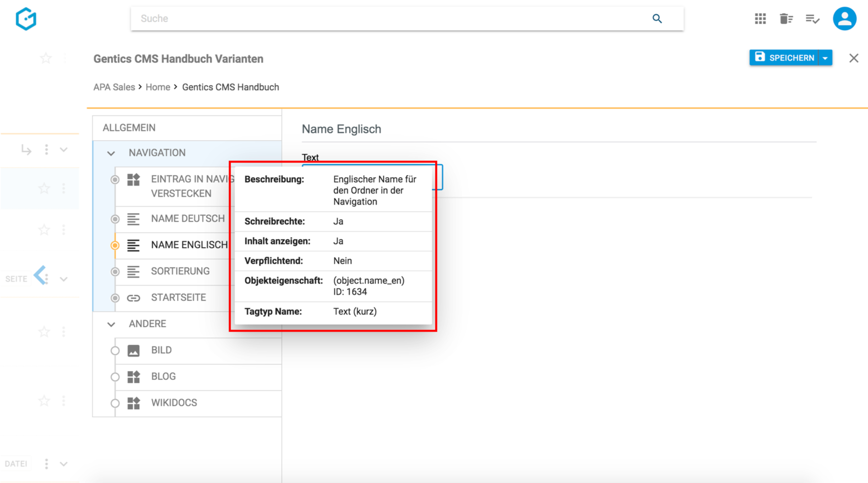868x483 pixels.
Task: Click the link icon beside Startseite
Action: click(x=134, y=298)
